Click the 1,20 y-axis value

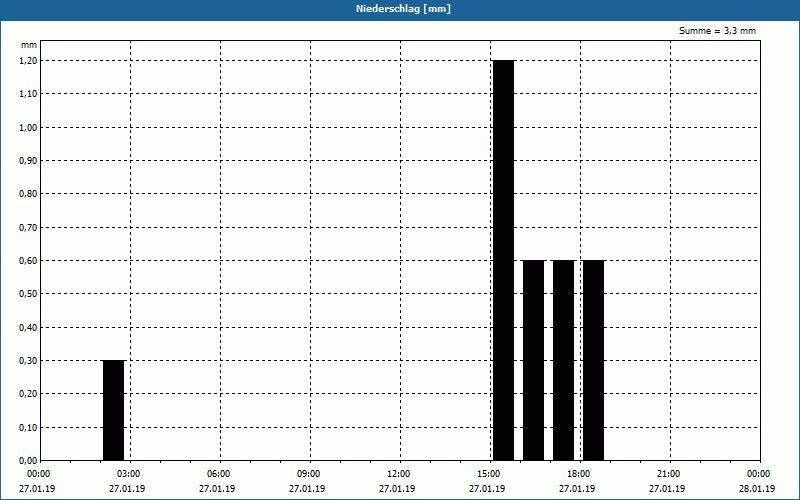click(28, 61)
